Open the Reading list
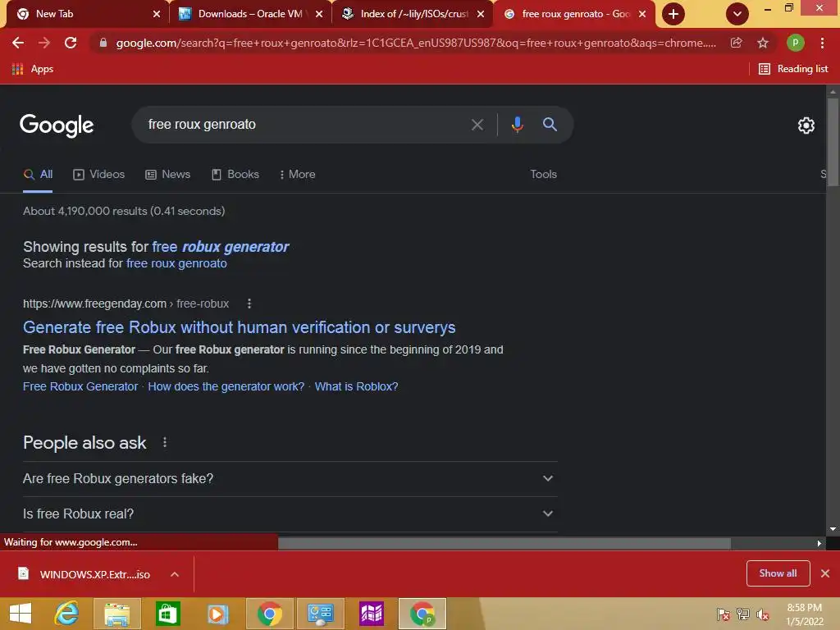 click(793, 69)
